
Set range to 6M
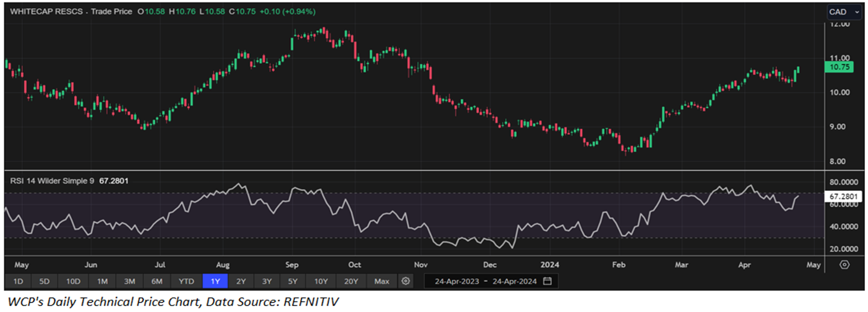point(158,281)
